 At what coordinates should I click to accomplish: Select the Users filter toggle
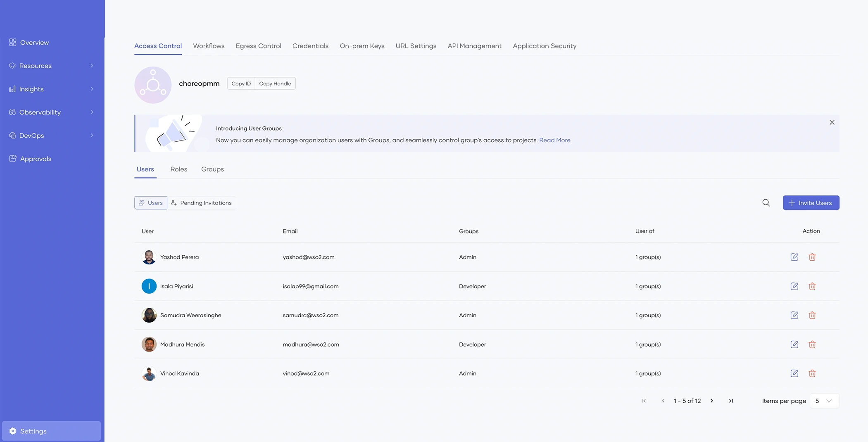pos(150,202)
